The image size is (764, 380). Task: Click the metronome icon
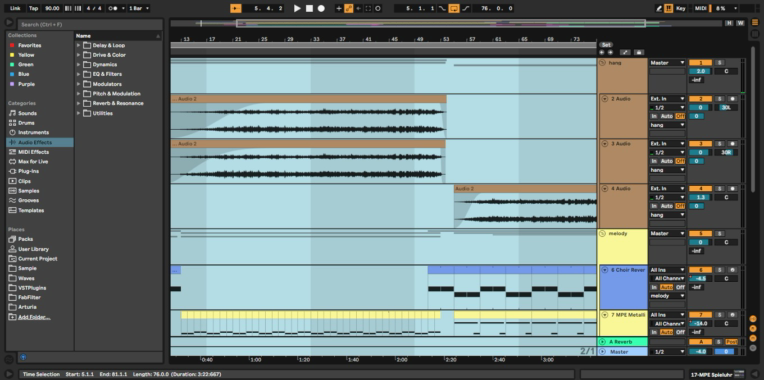[113, 8]
